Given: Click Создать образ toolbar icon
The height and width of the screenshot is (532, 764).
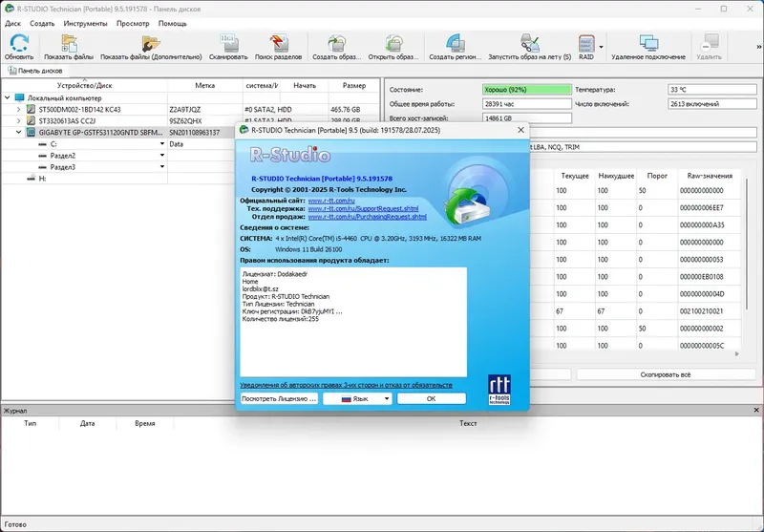Looking at the screenshot, I should pyautogui.click(x=337, y=43).
